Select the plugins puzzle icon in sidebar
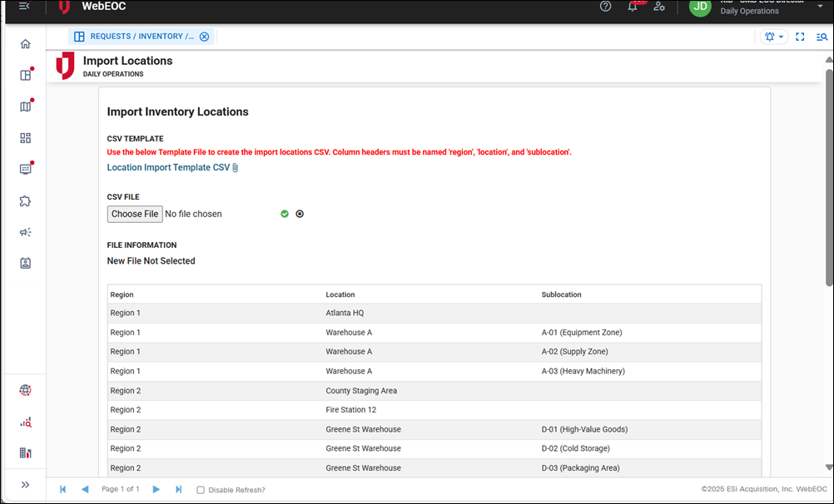This screenshot has width=834, height=504. [25, 200]
